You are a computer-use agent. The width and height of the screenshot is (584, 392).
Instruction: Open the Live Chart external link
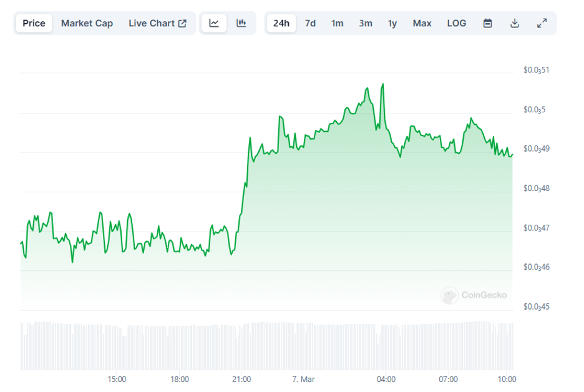pyautogui.click(x=157, y=23)
